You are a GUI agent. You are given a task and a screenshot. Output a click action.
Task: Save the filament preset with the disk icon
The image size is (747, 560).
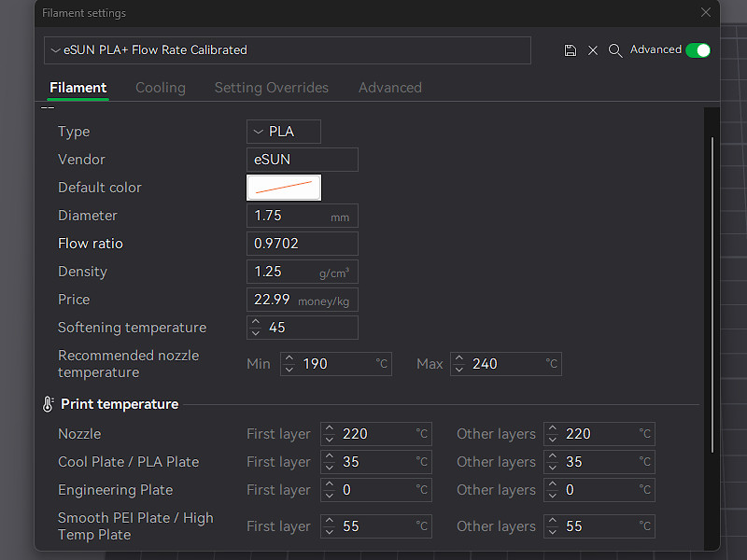pos(571,50)
